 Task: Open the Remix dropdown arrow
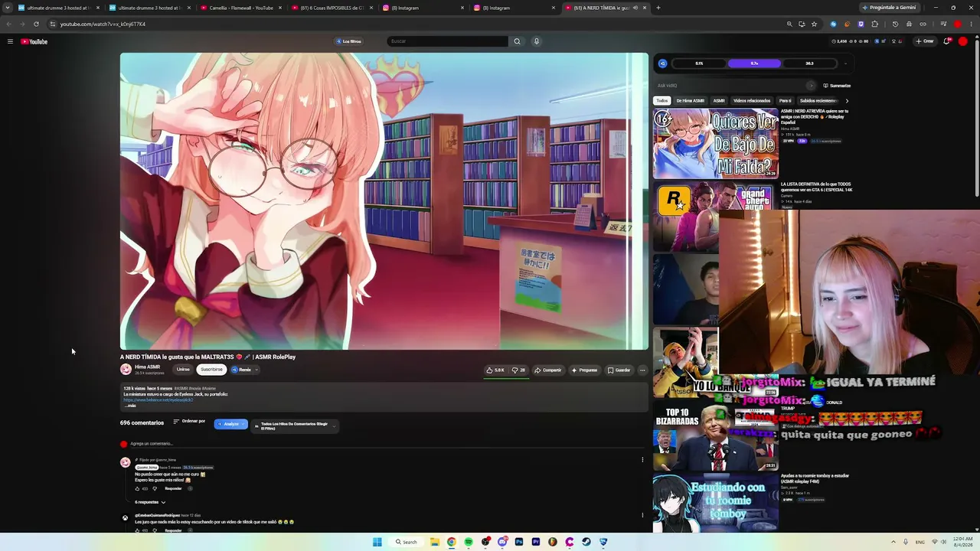click(256, 370)
